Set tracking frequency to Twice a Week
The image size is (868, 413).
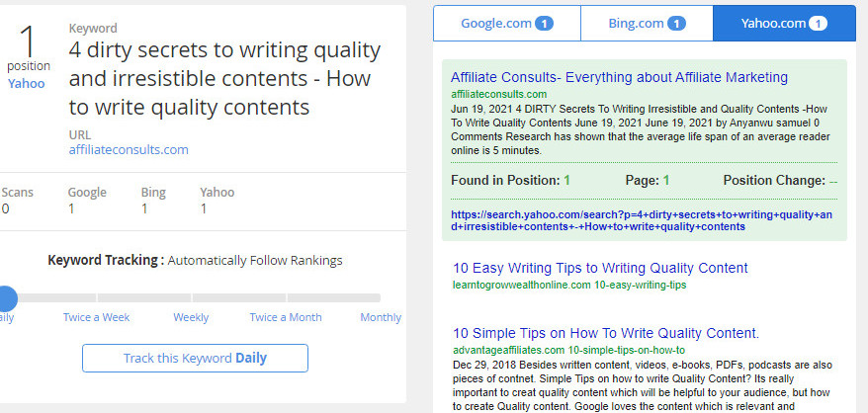(96, 317)
